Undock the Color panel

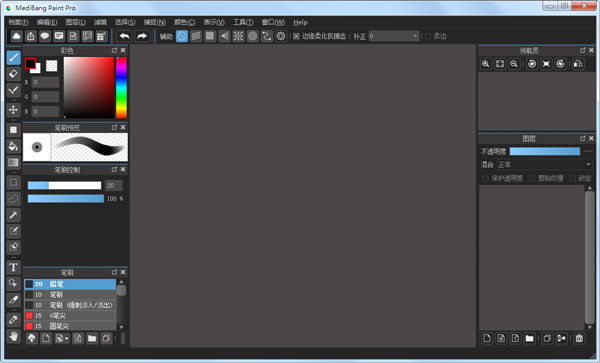point(114,50)
